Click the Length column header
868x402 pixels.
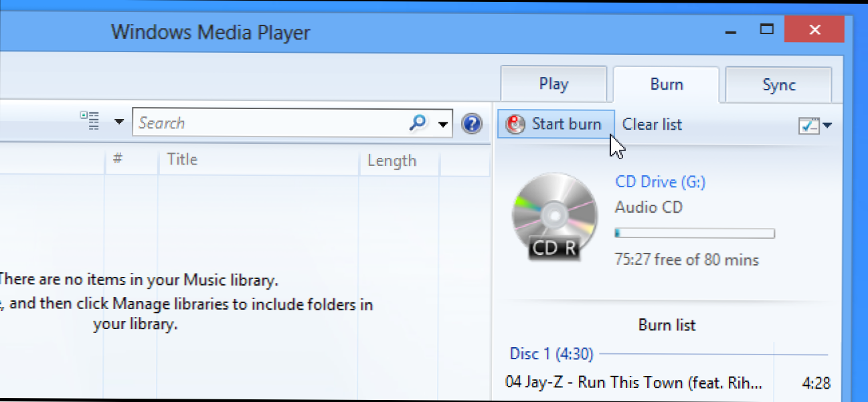[392, 160]
